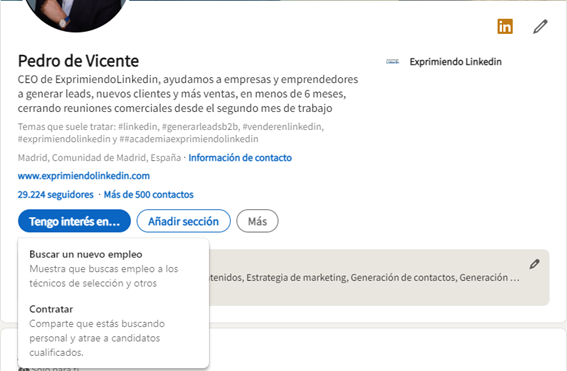
Task: Click the skills text Estrategia de marketing
Action: pyautogui.click(x=297, y=277)
